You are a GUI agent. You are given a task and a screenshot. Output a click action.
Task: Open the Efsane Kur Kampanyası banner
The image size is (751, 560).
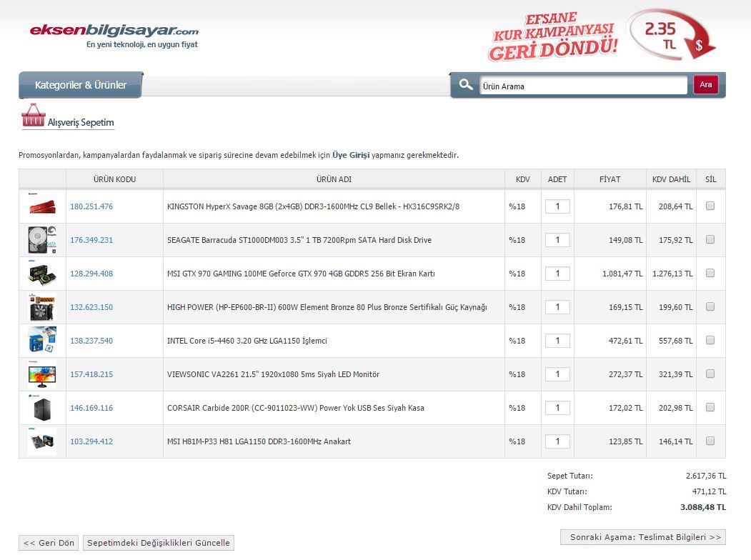tap(602, 36)
